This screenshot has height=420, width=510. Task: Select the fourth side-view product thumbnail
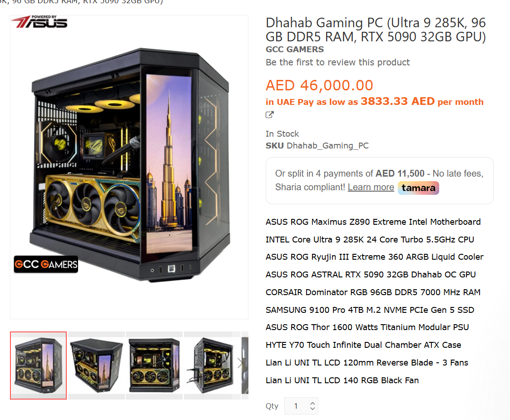click(x=212, y=366)
